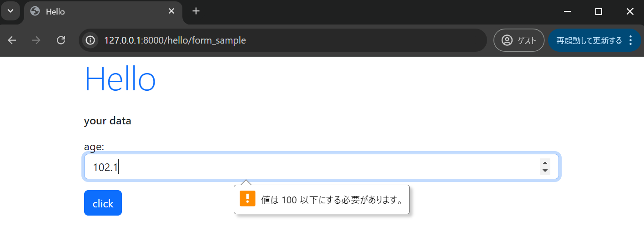Click 再起動して更新する button
Screen dimensions: 644x231
[589, 40]
